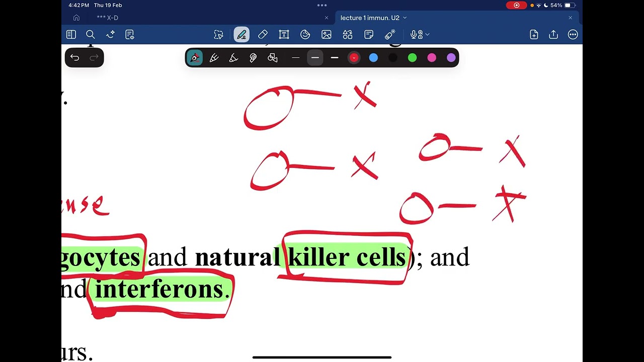Switch to the *** X-D tab
Viewport: 644px width, 362px height.
click(108, 18)
